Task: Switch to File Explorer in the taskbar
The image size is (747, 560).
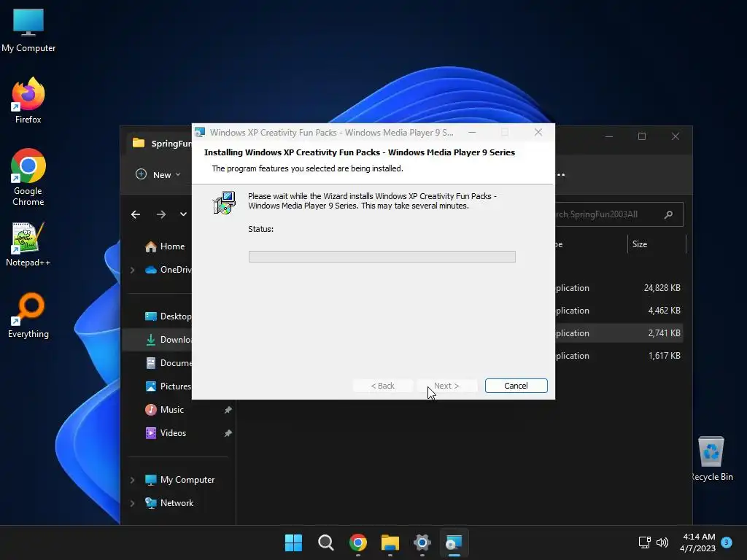Action: coord(390,542)
